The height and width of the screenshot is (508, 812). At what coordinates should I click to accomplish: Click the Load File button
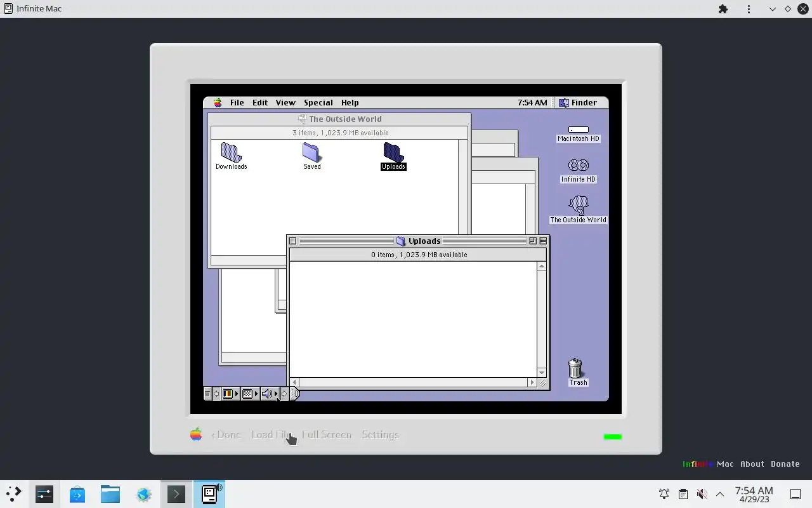pos(271,434)
